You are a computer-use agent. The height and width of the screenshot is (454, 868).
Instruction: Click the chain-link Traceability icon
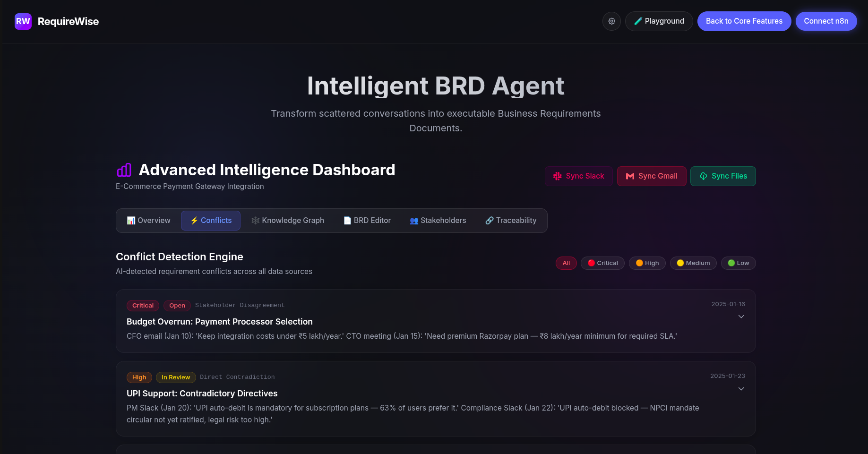[x=489, y=220]
